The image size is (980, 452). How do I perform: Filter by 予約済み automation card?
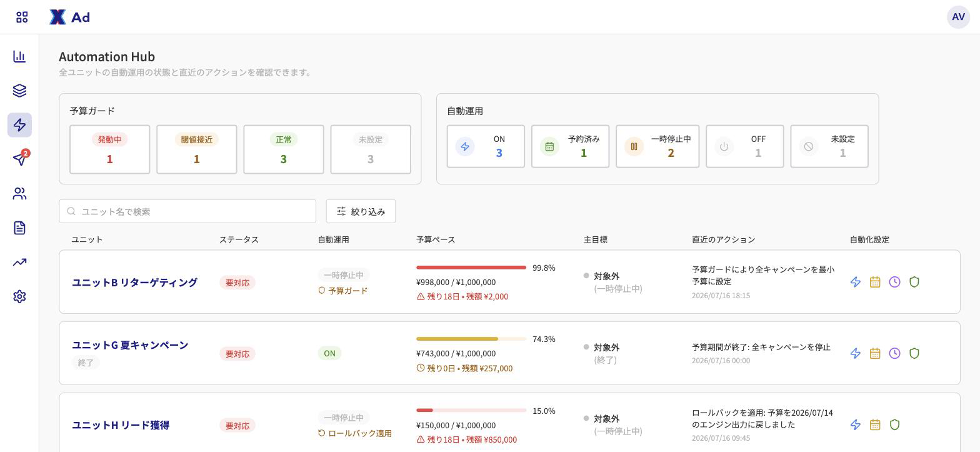pyautogui.click(x=570, y=146)
